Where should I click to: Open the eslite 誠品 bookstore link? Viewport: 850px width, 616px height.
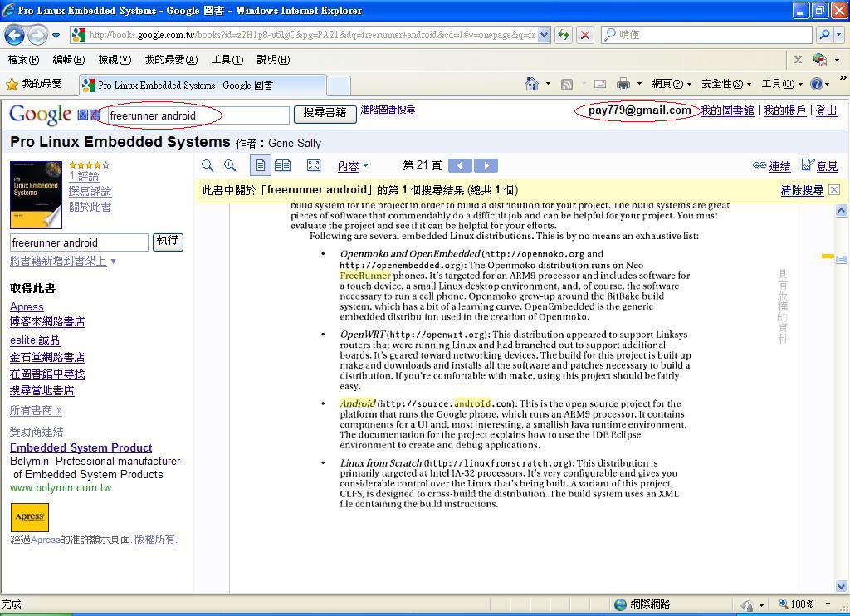tap(37, 340)
